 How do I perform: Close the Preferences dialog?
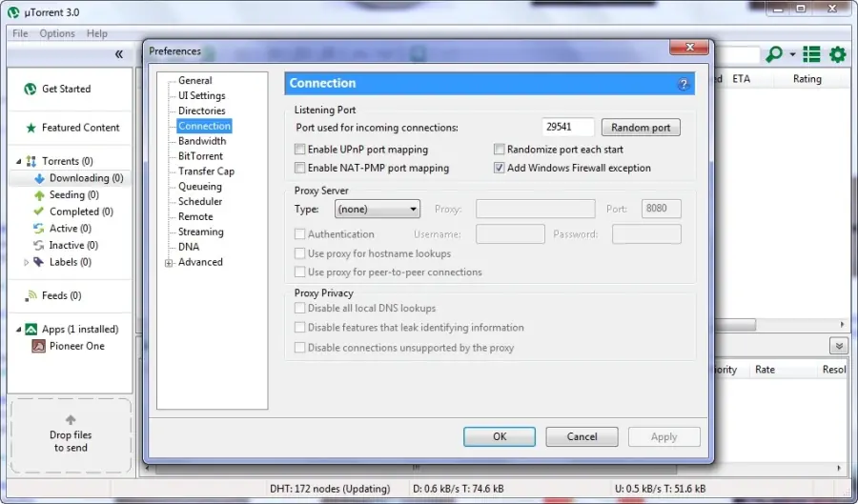pyautogui.click(x=689, y=48)
